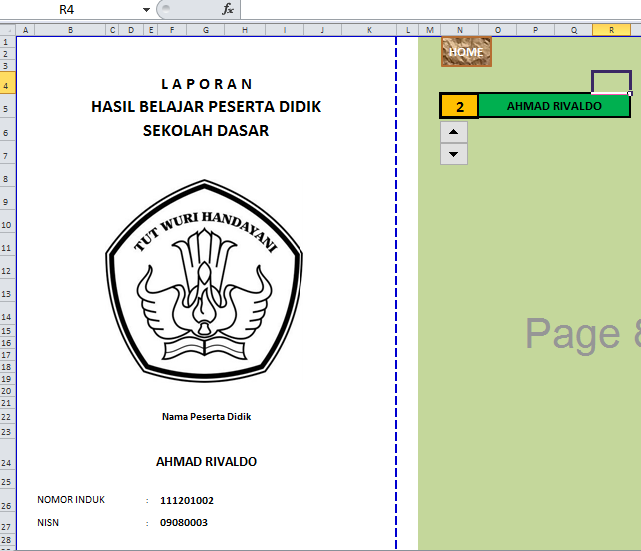Image resolution: width=641 pixels, height=551 pixels.
Task: Select the yellow cell containing number 2
Action: [x=459, y=106]
